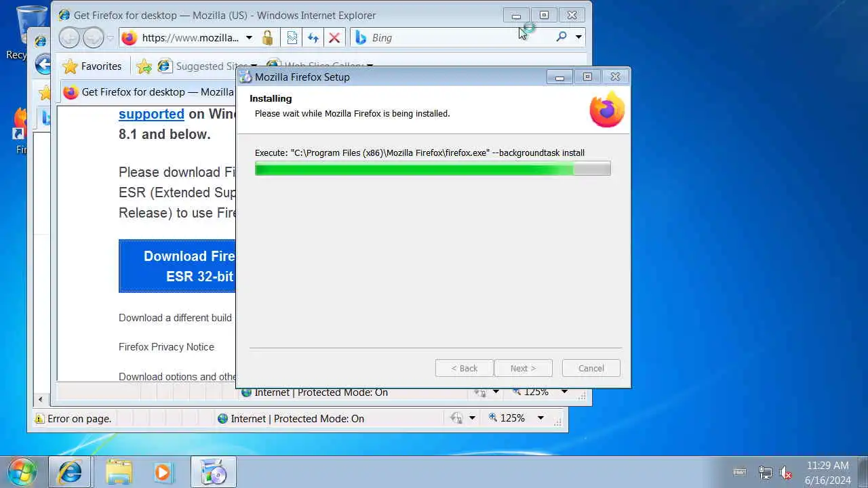868x488 pixels.
Task: Click 'Error on page.' status text
Action: (x=79, y=419)
